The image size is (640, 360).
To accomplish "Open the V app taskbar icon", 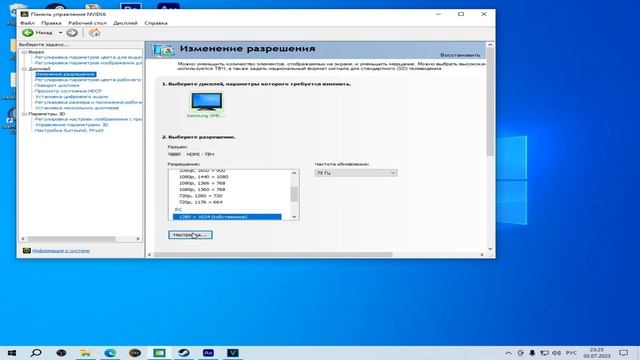I will click(x=233, y=353).
